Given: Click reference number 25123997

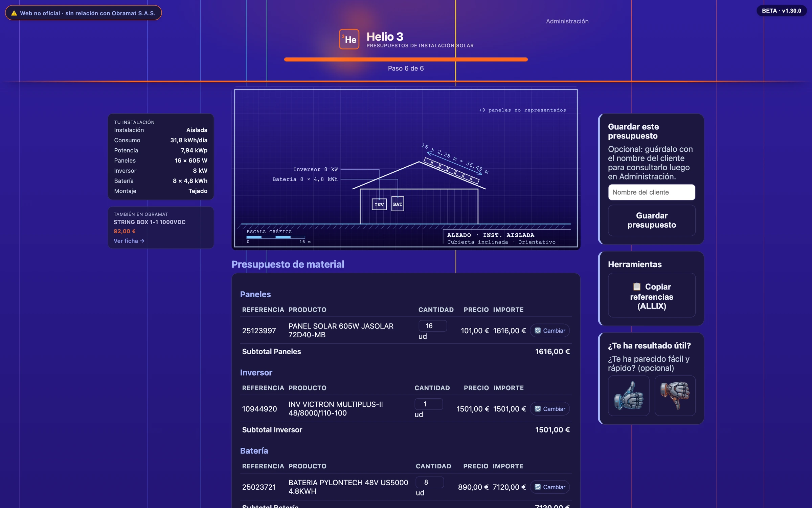Looking at the screenshot, I should point(259,331).
